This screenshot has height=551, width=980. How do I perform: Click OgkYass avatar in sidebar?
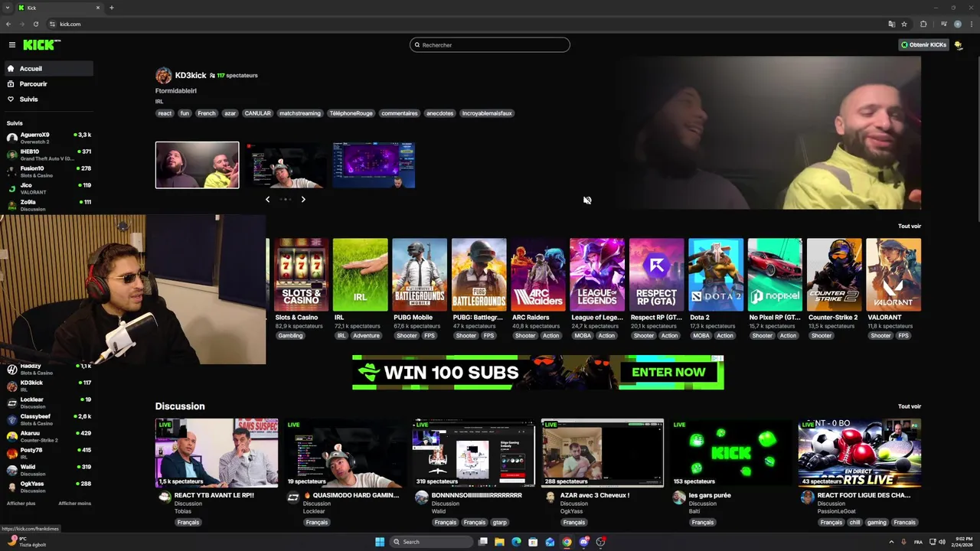pyautogui.click(x=11, y=487)
